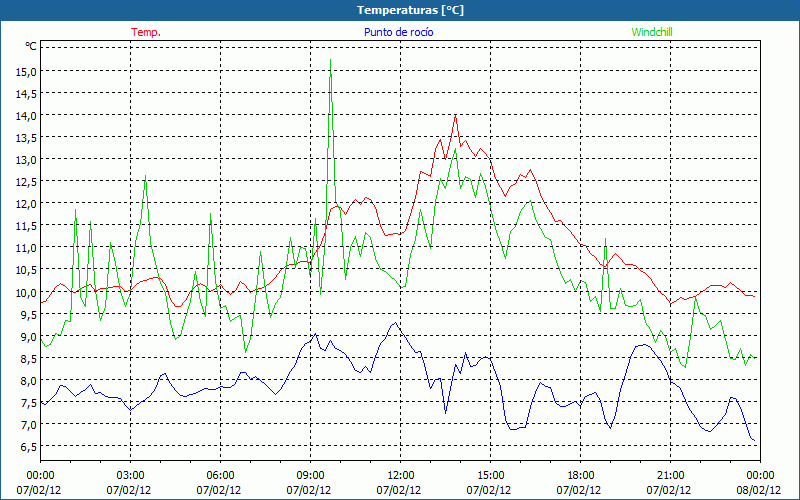
Task: Click the 10,0 y-axis value
Action: pos(27,292)
